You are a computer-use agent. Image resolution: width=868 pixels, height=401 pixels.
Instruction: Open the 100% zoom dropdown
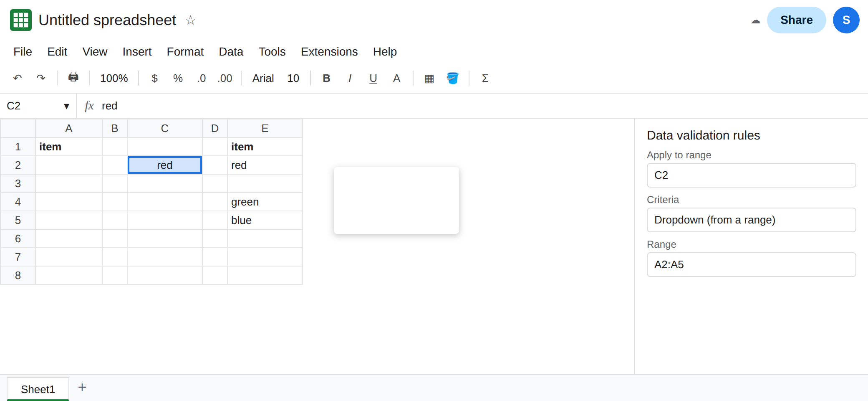[x=114, y=78]
